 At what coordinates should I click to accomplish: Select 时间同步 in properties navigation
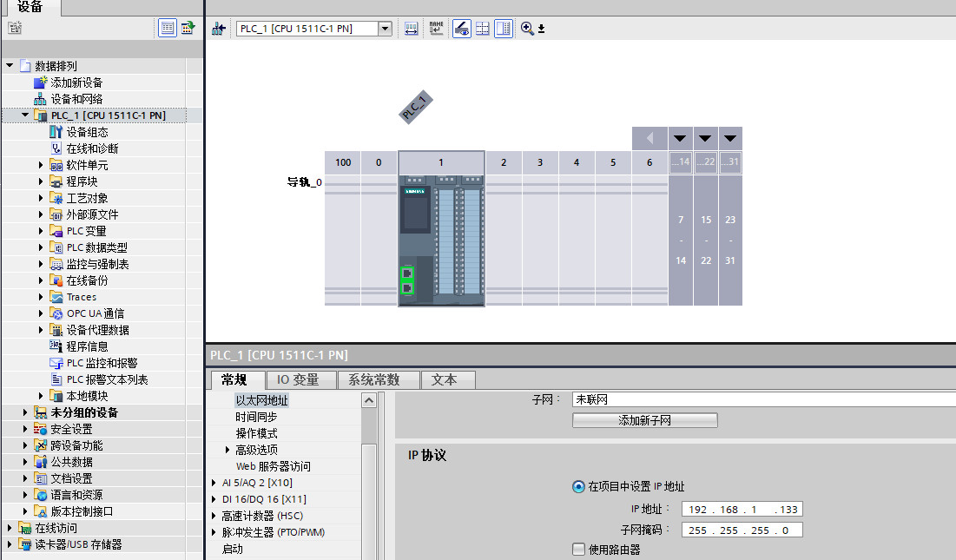[256, 417]
